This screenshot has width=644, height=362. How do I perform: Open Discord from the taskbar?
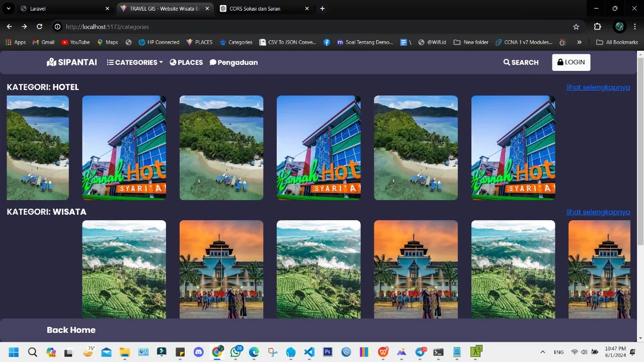pyautogui.click(x=198, y=352)
